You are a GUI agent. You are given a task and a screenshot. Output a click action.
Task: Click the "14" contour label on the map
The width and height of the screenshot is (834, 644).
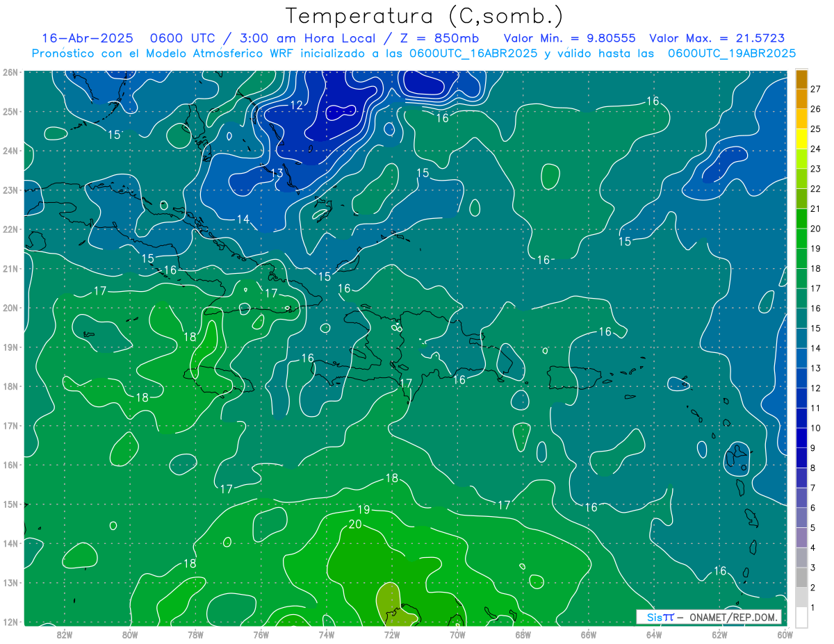[x=243, y=220]
